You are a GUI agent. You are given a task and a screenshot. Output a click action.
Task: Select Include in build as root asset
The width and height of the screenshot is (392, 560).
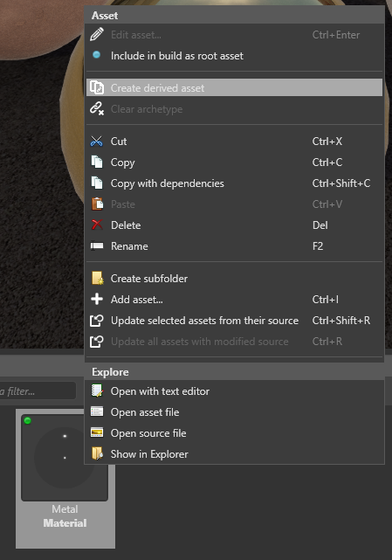coord(234,56)
